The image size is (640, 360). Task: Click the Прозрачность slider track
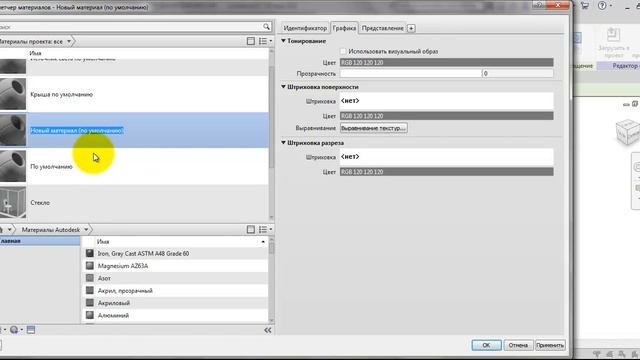tap(411, 73)
